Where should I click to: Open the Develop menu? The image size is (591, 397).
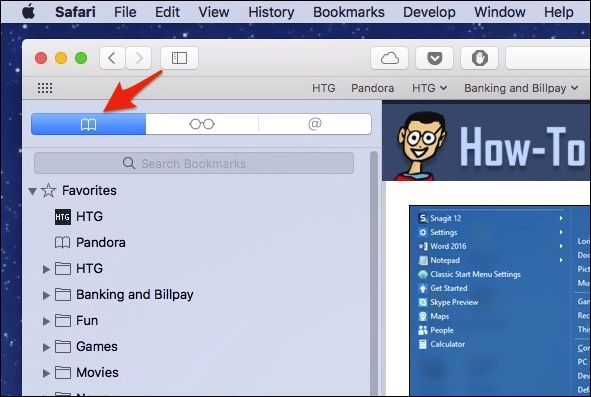click(429, 12)
